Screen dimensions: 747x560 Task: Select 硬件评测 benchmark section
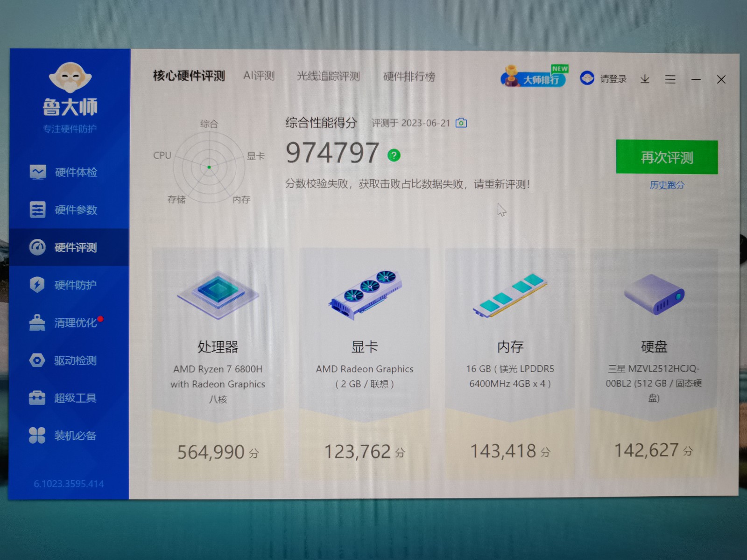(x=69, y=247)
